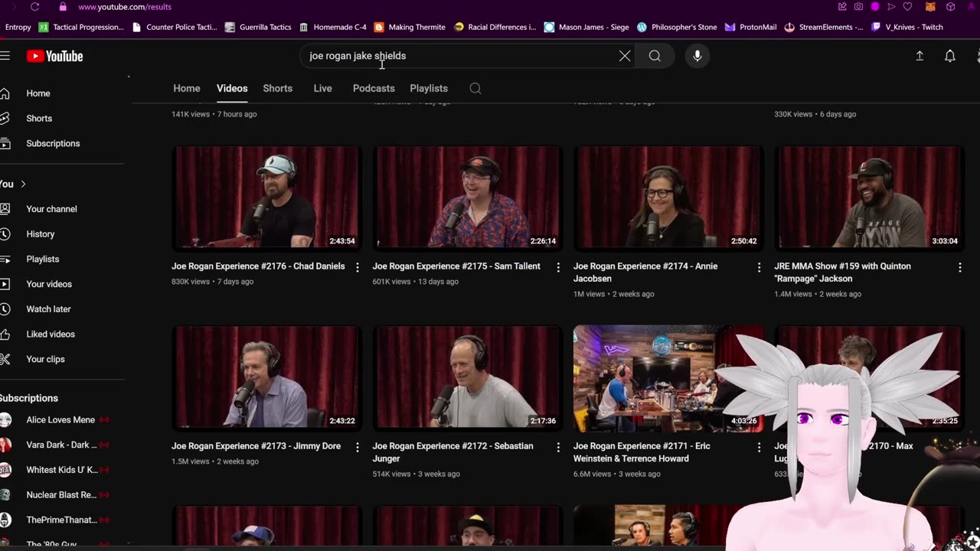
Task: Open more options for Annie Jacobsen video
Action: [x=759, y=267]
